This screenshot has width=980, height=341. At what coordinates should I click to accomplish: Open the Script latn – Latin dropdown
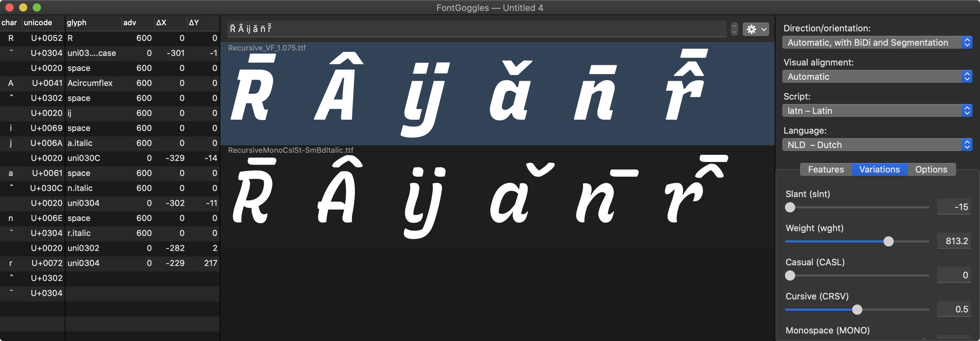[877, 111]
